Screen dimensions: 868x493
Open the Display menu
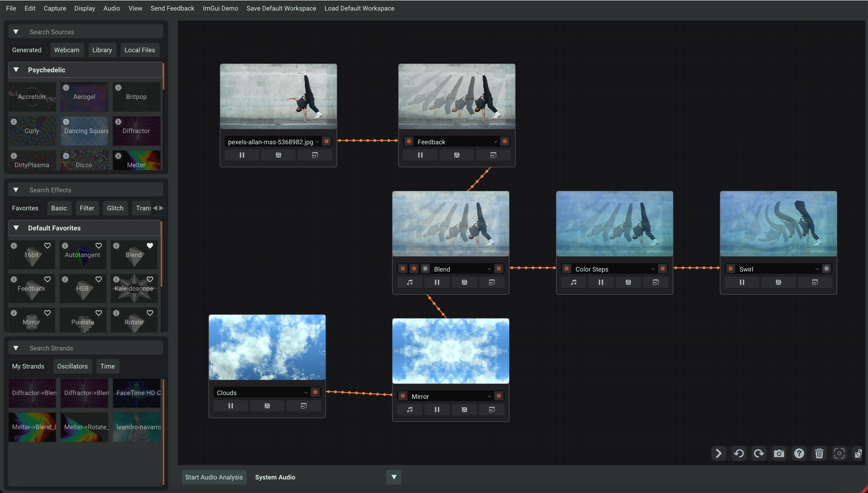(x=84, y=8)
